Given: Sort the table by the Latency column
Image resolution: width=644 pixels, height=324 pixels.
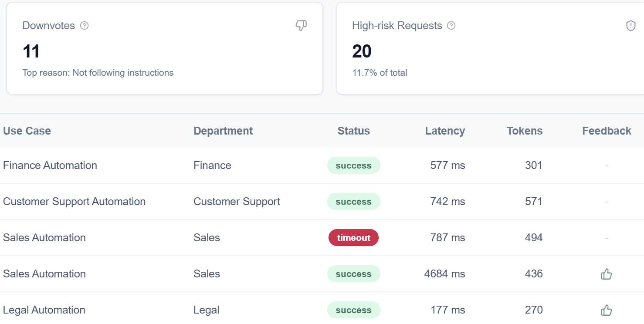Looking at the screenshot, I should tap(445, 131).
